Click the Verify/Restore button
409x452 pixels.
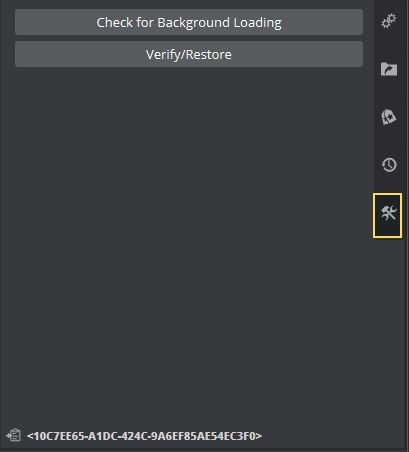click(189, 54)
